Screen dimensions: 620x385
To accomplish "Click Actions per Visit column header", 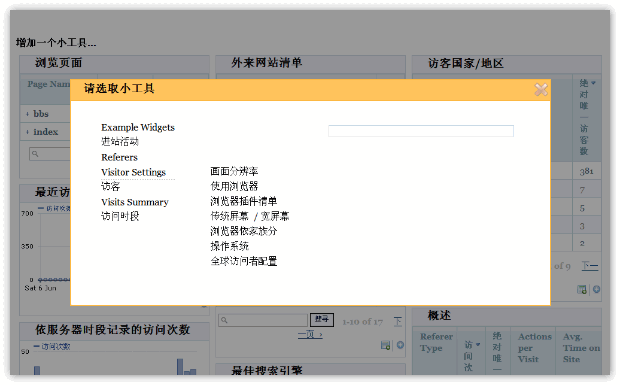I will (x=535, y=348).
